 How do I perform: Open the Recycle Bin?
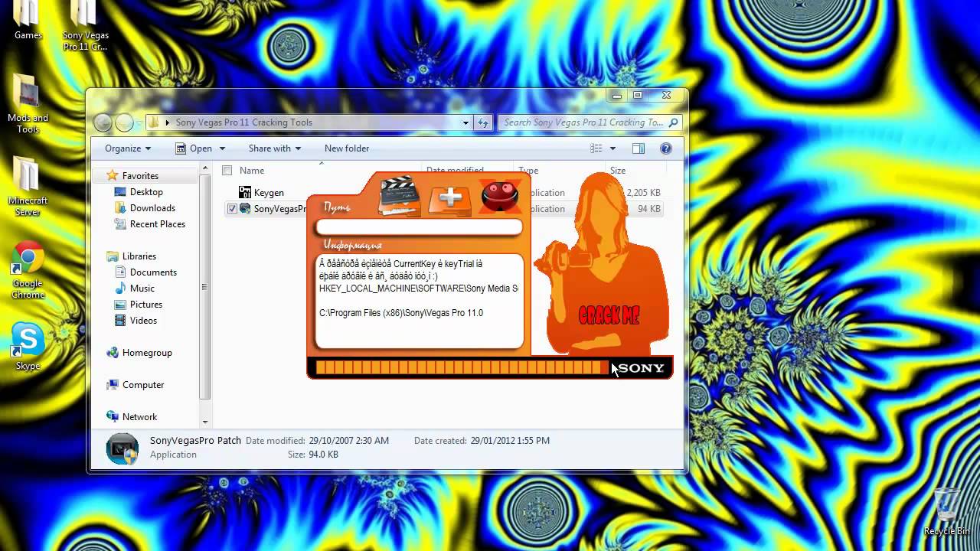tap(948, 511)
